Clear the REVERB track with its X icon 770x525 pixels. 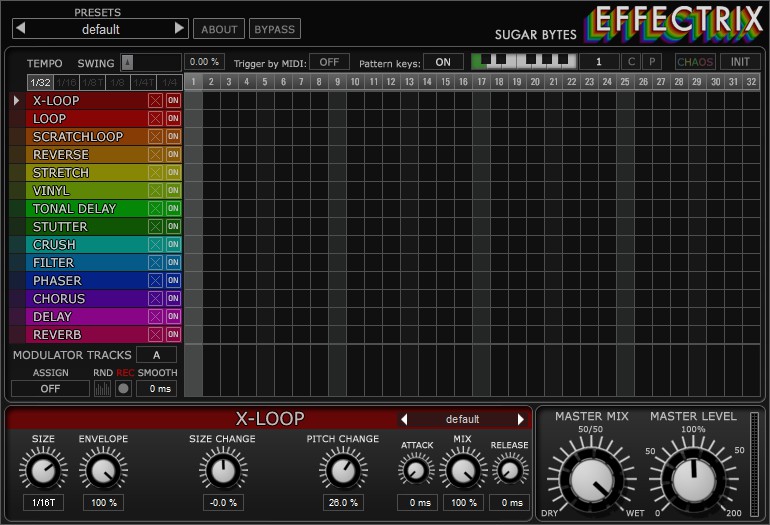[155, 334]
